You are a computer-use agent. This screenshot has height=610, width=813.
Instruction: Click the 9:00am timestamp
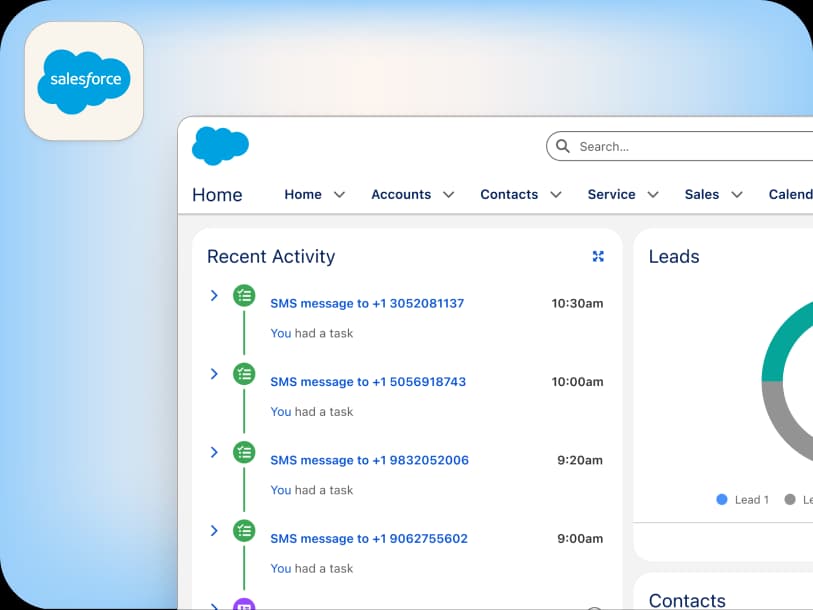[x=580, y=538]
